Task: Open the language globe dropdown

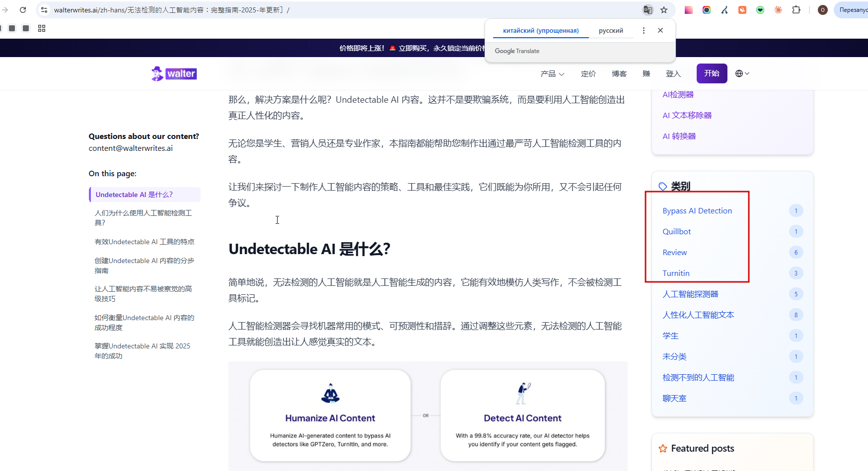Action: pyautogui.click(x=742, y=73)
